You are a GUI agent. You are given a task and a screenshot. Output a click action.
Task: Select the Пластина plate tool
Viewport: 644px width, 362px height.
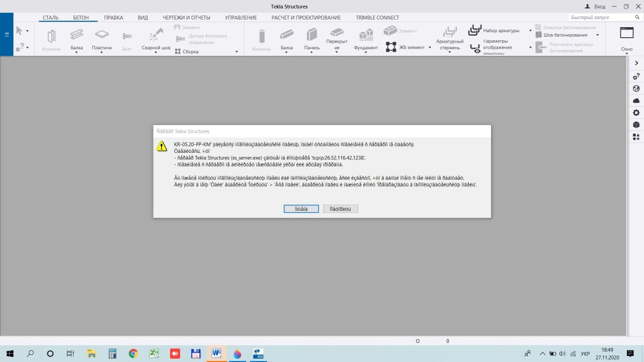pyautogui.click(x=102, y=35)
